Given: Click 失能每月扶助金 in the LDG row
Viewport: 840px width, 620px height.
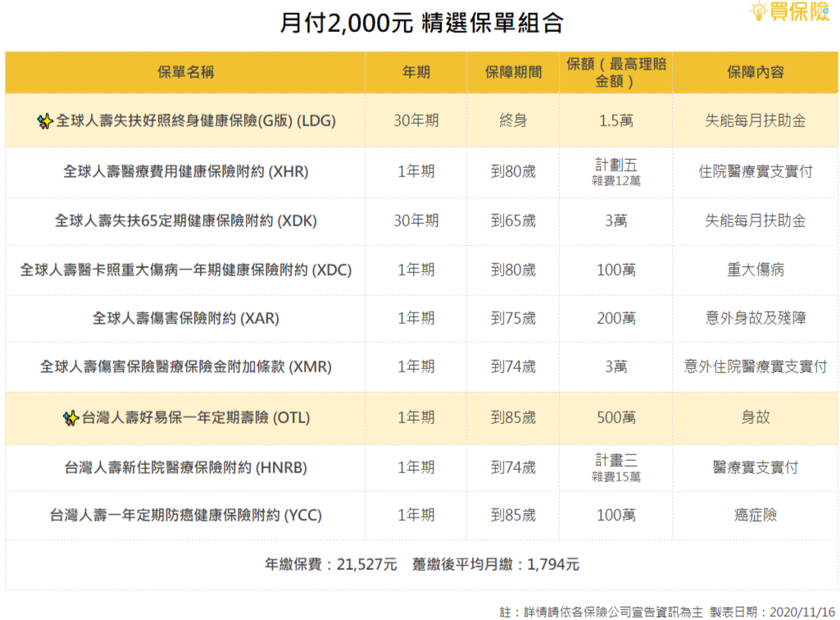Looking at the screenshot, I should click(756, 121).
